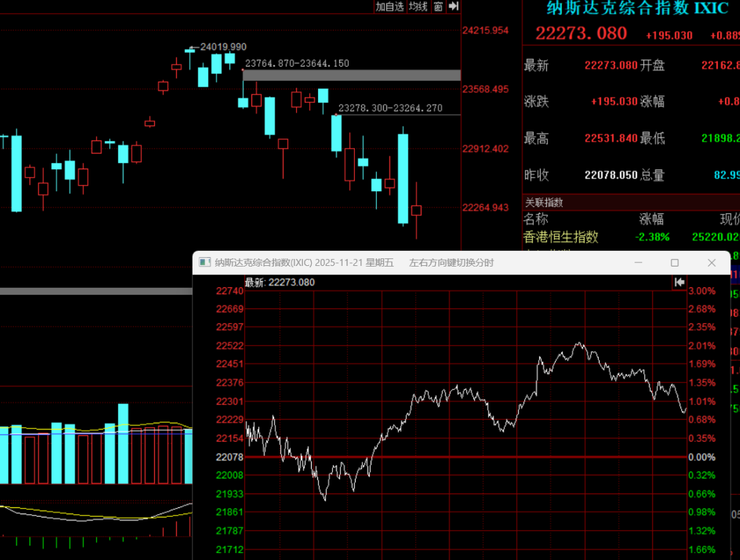
Task: Click the tallest cyan volume bar
Action: 123,443
